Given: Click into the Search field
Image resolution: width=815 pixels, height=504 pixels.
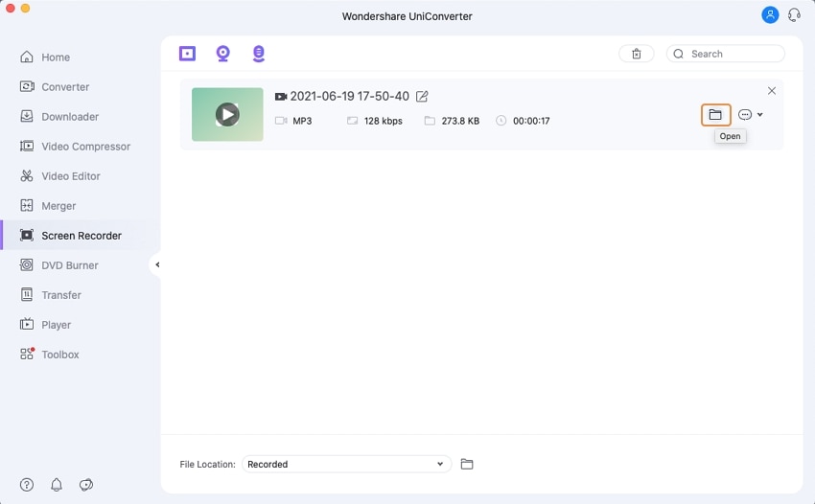Looking at the screenshot, I should point(725,54).
